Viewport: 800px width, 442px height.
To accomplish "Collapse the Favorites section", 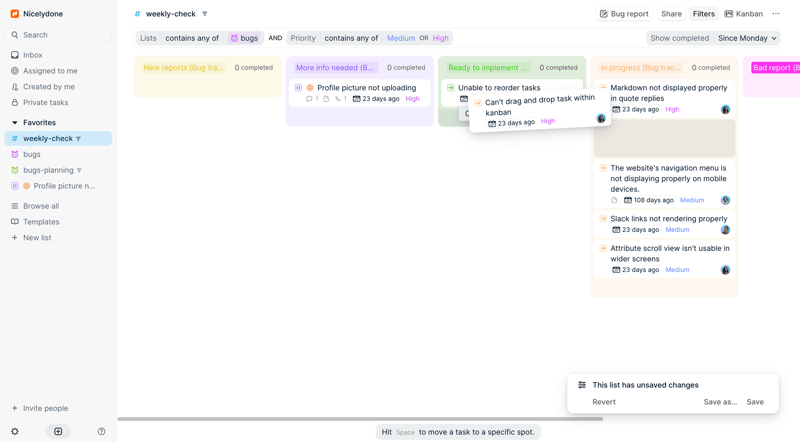I will pyautogui.click(x=14, y=122).
